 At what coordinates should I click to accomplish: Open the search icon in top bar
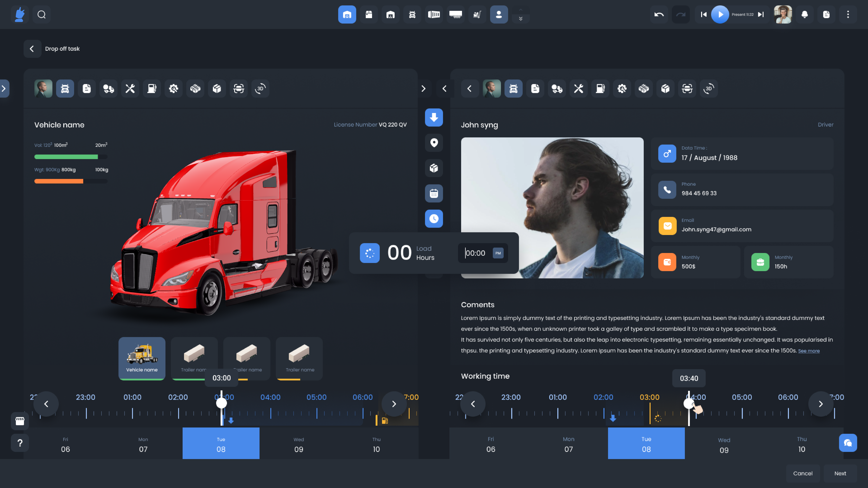[41, 15]
